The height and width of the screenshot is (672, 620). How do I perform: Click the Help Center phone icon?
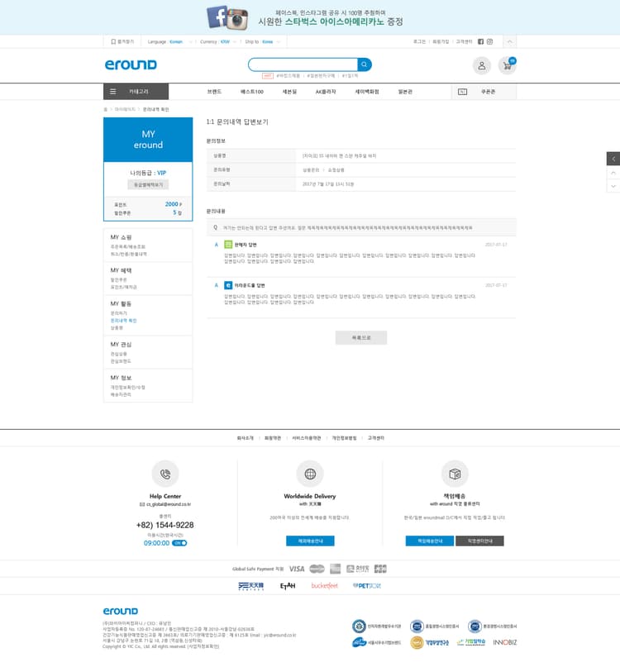click(165, 474)
